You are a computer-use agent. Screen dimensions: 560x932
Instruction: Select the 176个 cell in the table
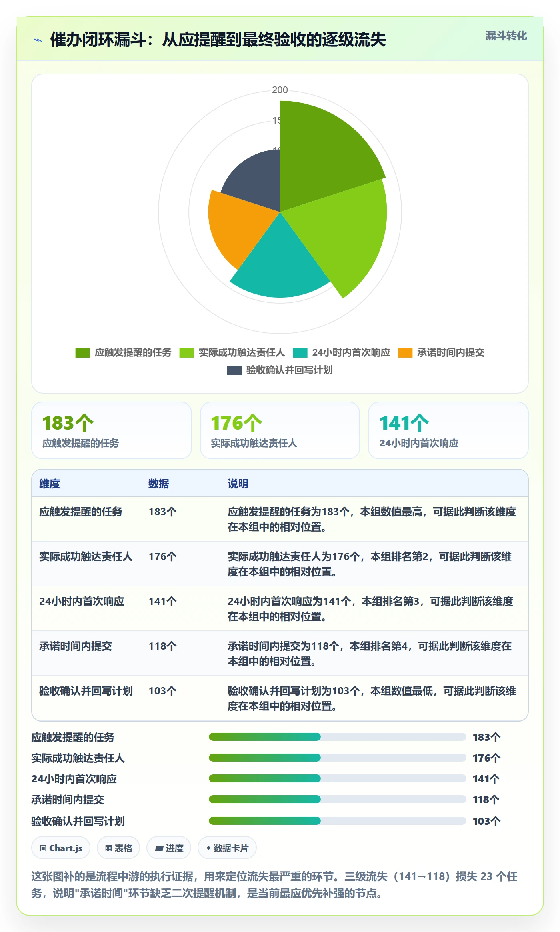tap(162, 556)
